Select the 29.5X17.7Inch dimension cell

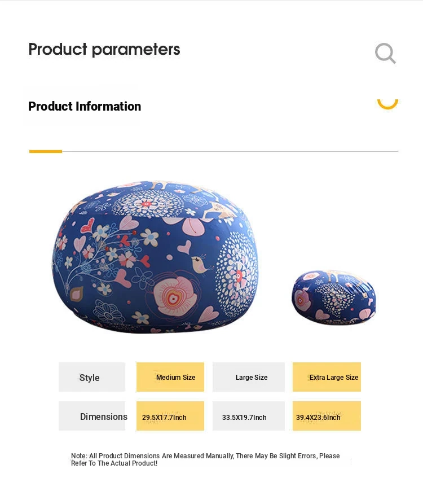(170, 417)
